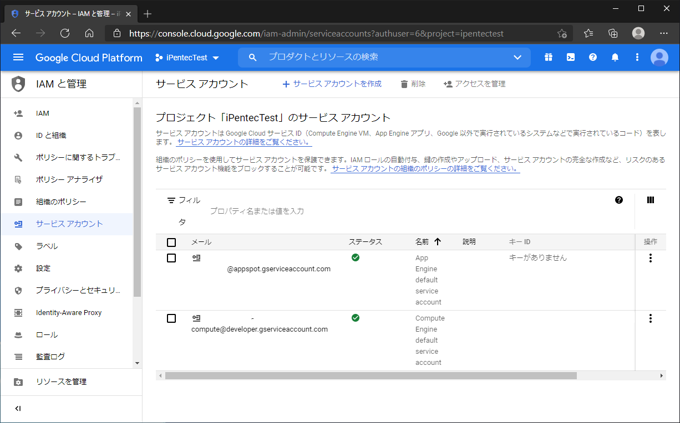
Task: Open the iPentecTest project selector dropdown
Action: click(x=187, y=58)
